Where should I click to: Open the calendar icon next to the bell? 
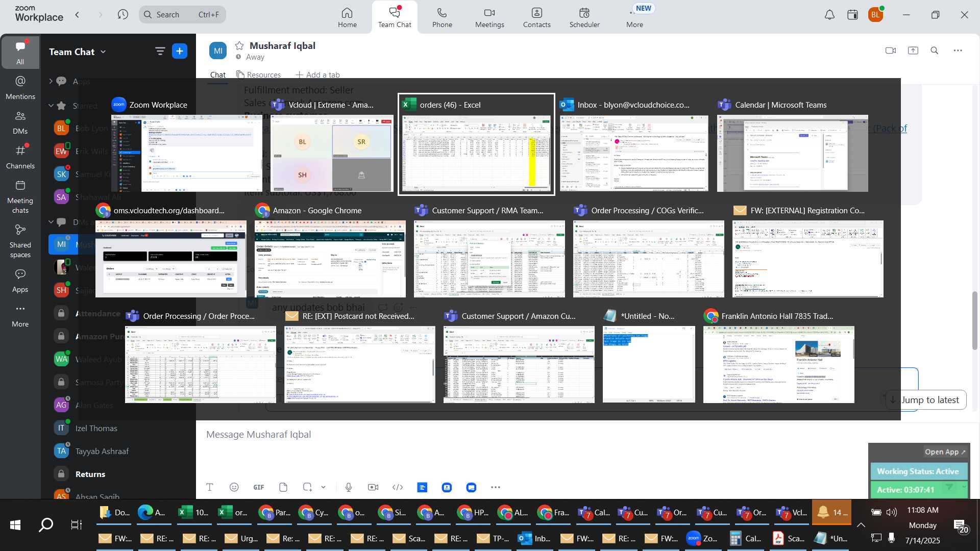tap(852, 15)
